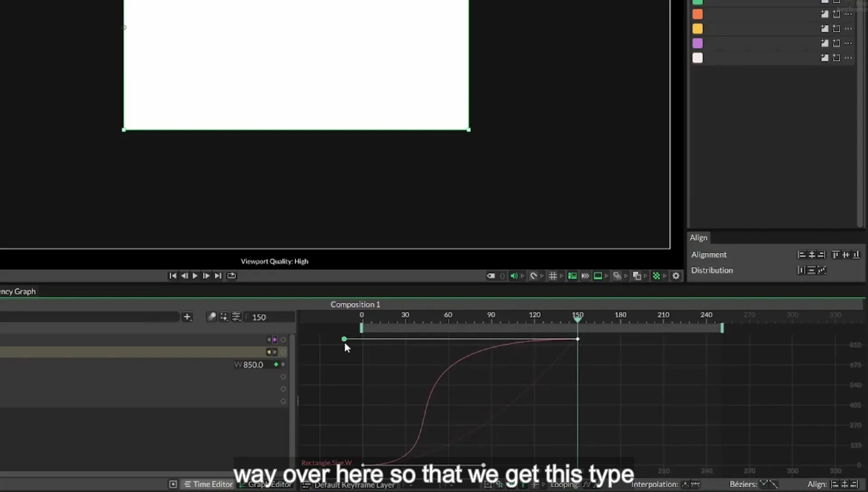868x492 pixels.
Task: Click the motion blur fast-forward icon
Action: click(585, 276)
